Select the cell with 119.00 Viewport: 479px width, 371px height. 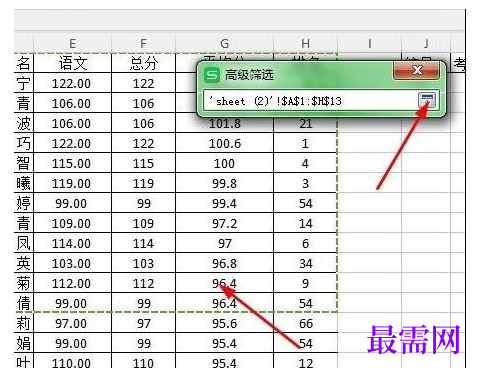point(72,183)
